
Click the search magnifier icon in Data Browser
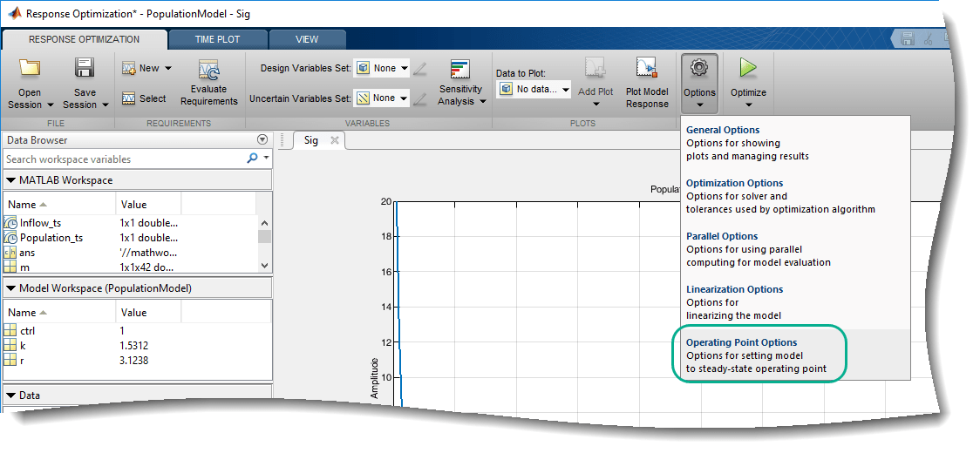252,159
